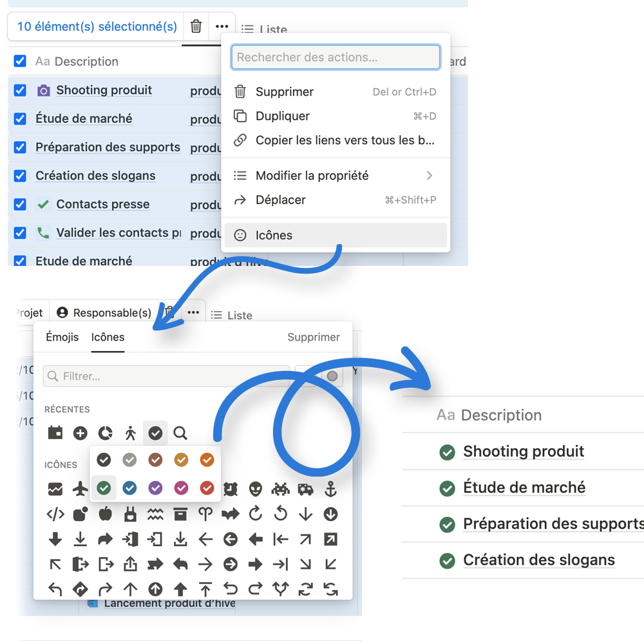
Task: Select the code </> icon
Action: tap(55, 514)
